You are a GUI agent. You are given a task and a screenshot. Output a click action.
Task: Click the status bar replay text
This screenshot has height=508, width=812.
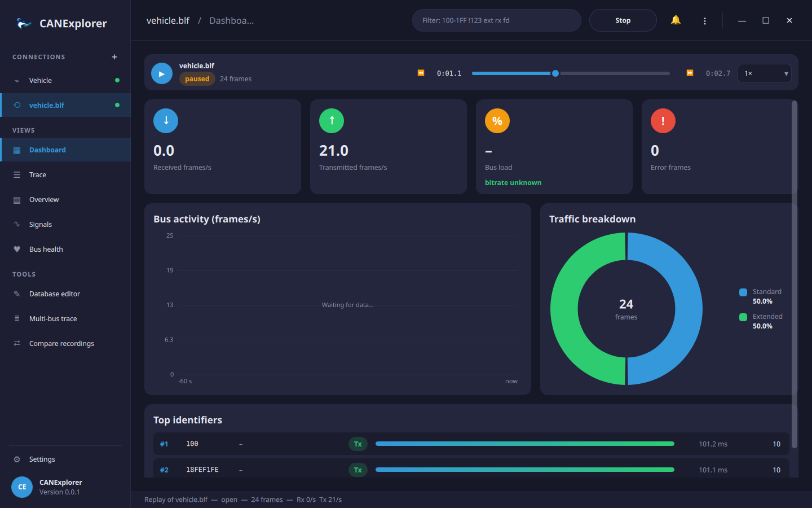[243, 500]
